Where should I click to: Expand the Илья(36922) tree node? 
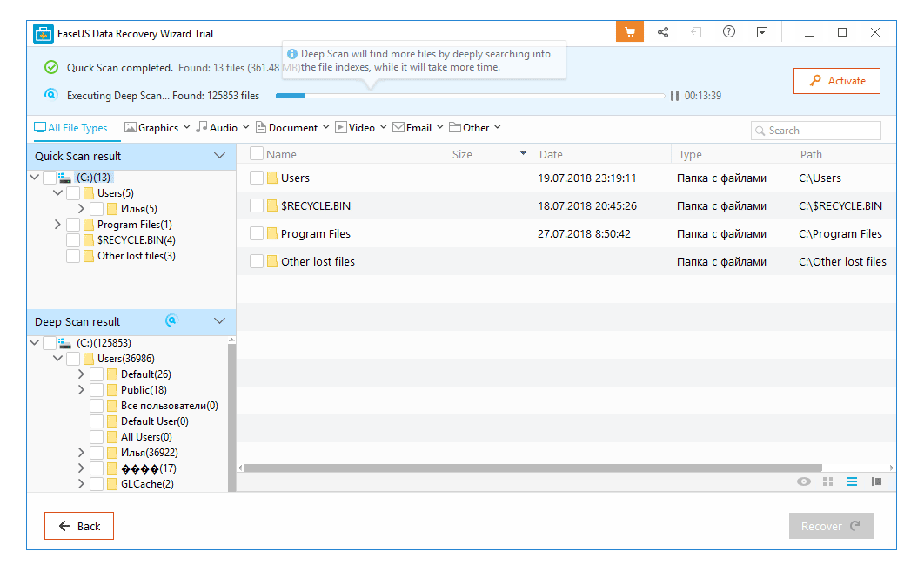pyautogui.click(x=81, y=453)
